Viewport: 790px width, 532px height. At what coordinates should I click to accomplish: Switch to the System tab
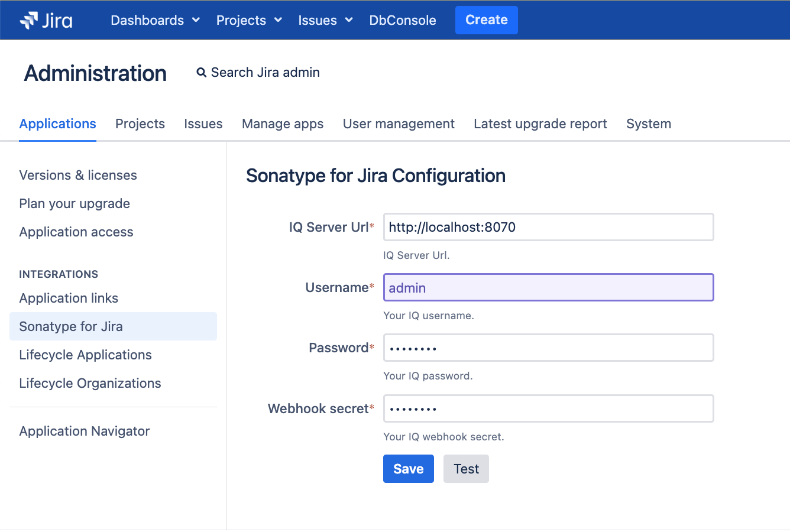[x=649, y=124]
